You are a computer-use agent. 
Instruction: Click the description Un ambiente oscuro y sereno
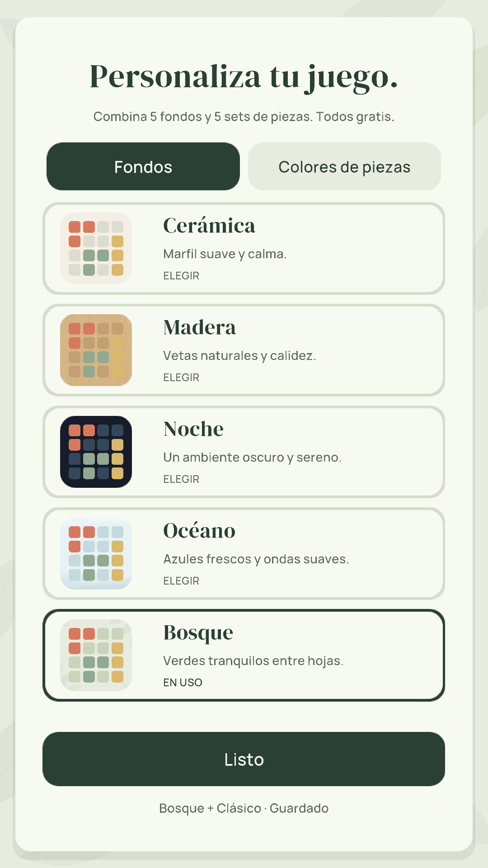pyautogui.click(x=252, y=458)
